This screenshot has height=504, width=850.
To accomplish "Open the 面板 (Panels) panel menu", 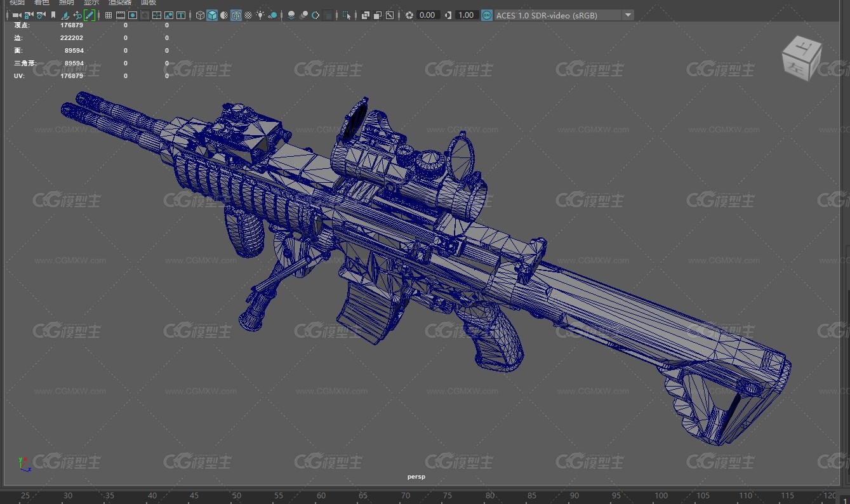I will [148, 3].
